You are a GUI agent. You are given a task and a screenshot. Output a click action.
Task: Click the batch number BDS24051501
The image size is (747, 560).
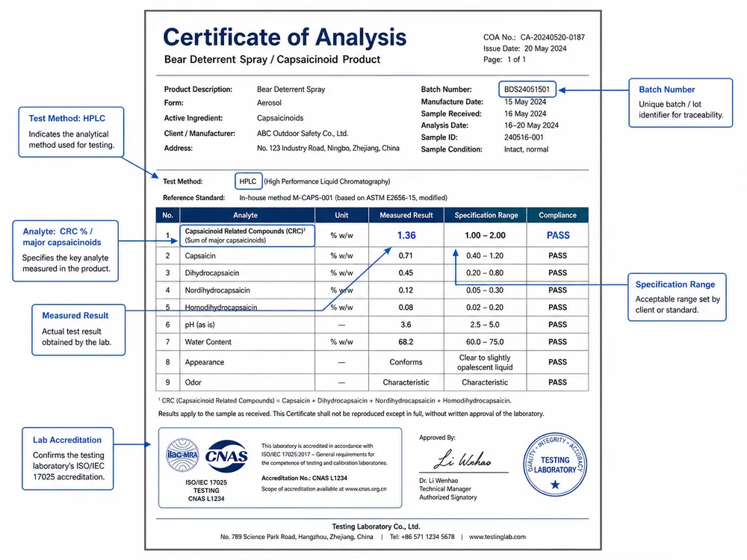[x=527, y=89]
